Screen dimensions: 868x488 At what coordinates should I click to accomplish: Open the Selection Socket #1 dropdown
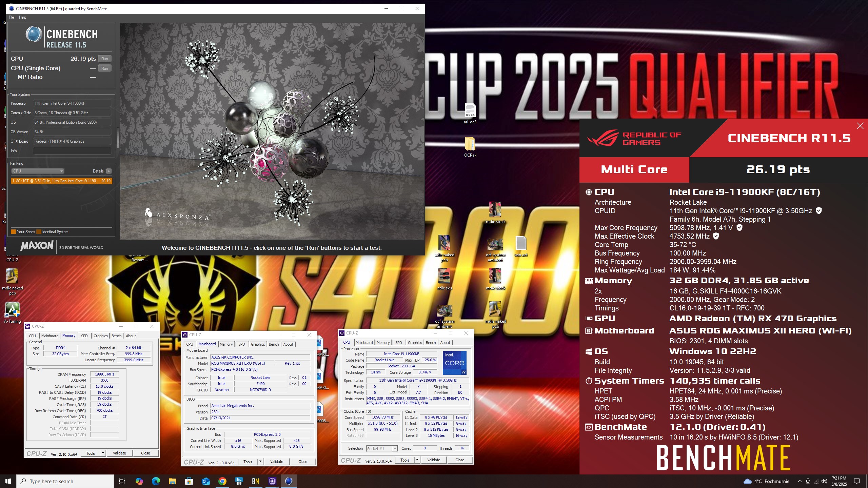click(x=382, y=448)
